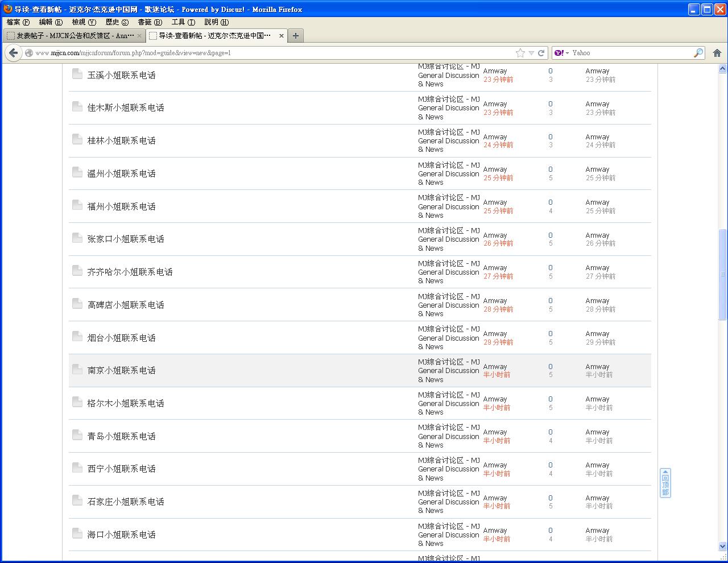Click the folder icon beside the 南京 thread

click(77, 370)
